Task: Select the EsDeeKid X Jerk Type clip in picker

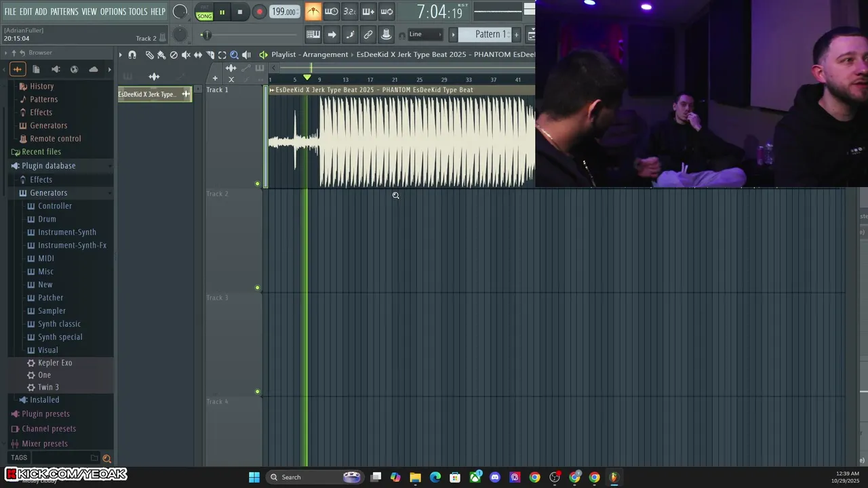Action: pyautogui.click(x=155, y=94)
